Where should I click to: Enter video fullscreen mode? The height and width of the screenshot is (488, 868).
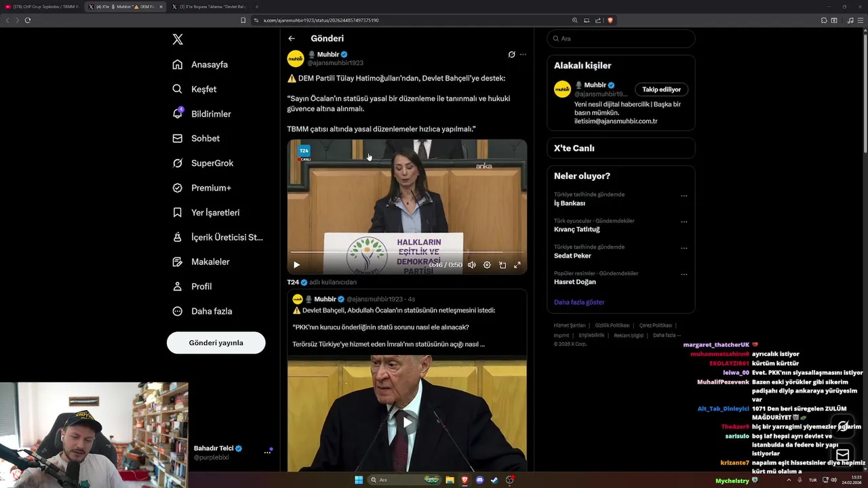click(517, 265)
